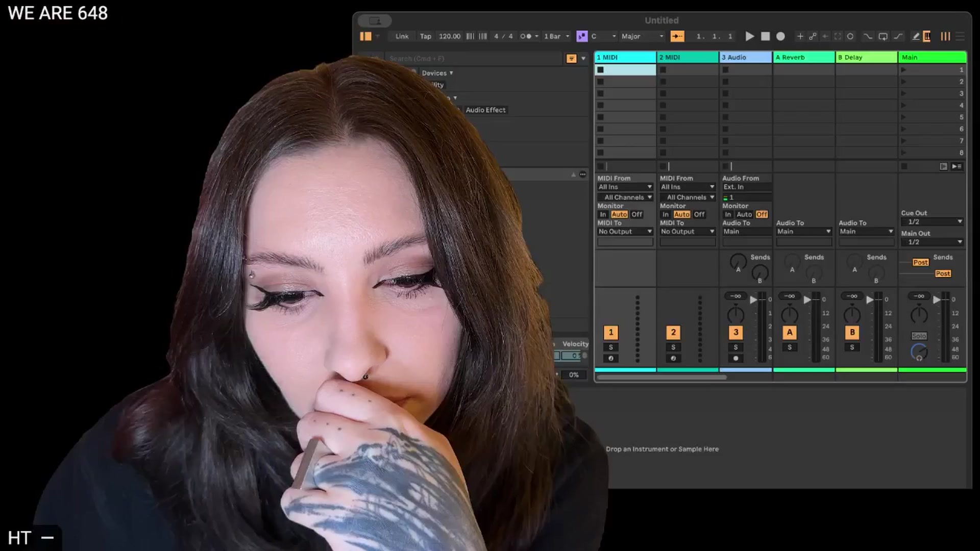
Task: Solo track 1 MIDI with S button
Action: click(x=610, y=347)
